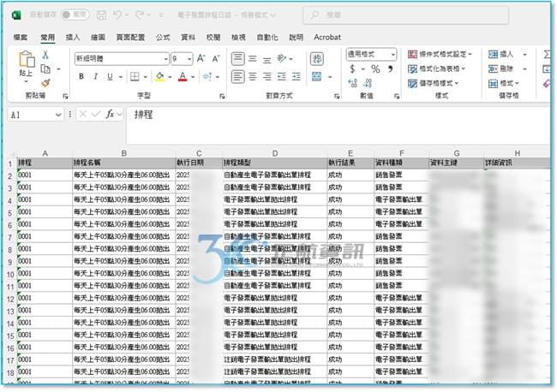Click the Increase Indent icon
557x392 pixels.
pos(296,76)
